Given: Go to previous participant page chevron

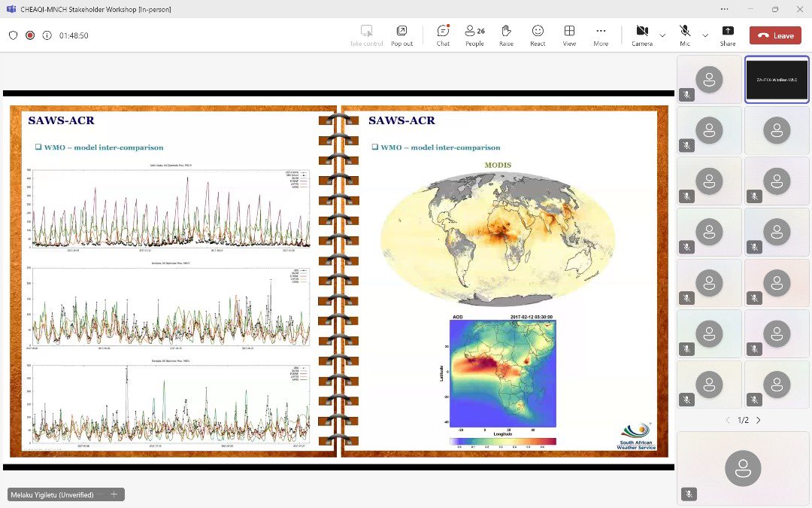Looking at the screenshot, I should click(729, 420).
